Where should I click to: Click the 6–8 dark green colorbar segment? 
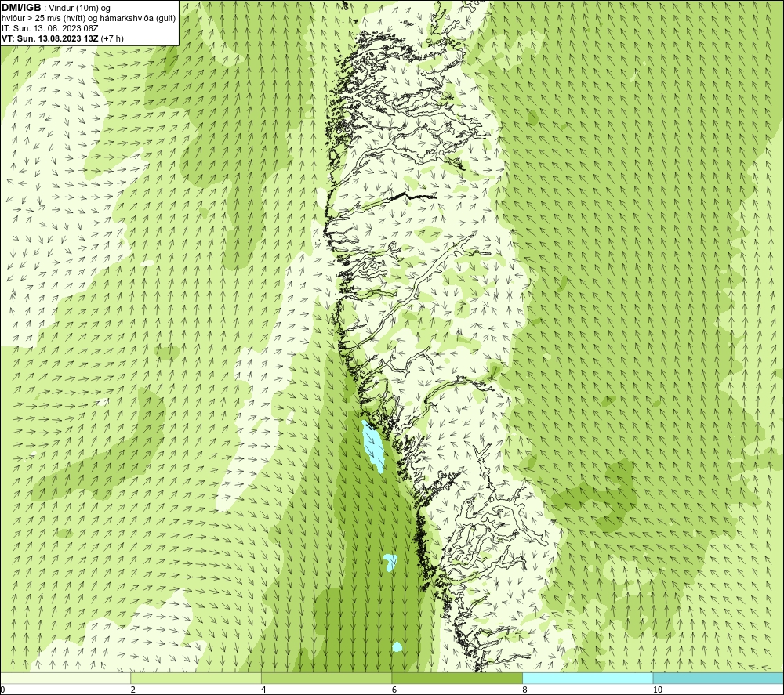point(457,678)
